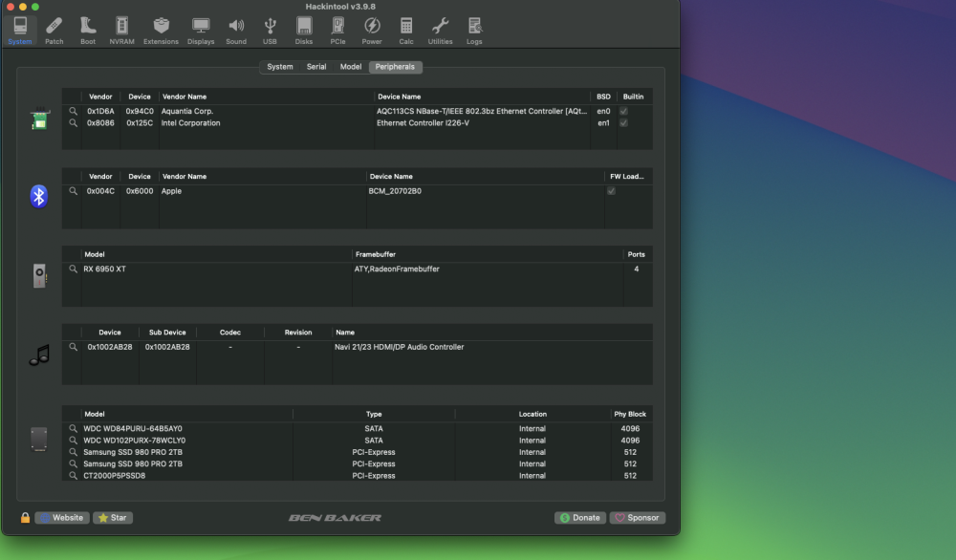Screen dimensions: 956x560
Task: Open the Extensions section
Action: (x=161, y=31)
